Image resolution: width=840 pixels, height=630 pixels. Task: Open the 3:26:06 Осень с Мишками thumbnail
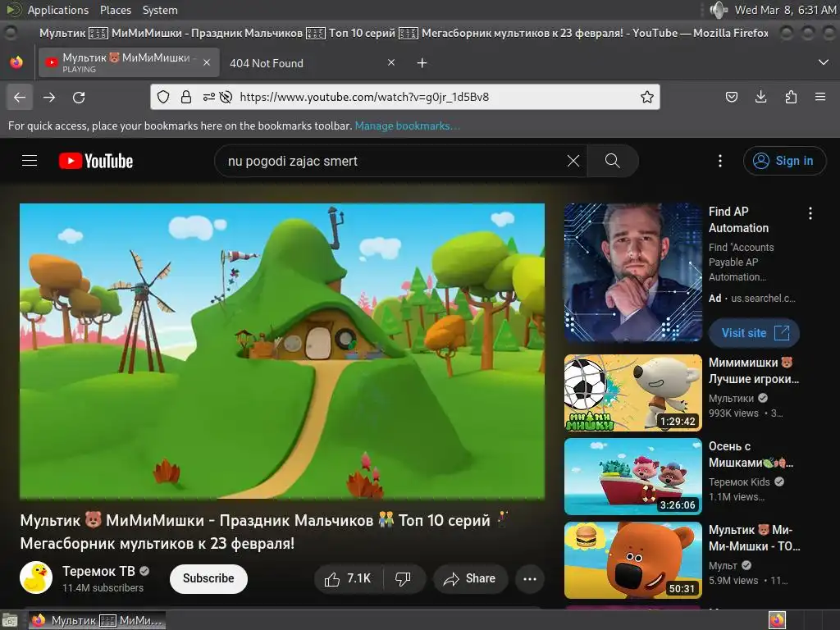pyautogui.click(x=633, y=477)
